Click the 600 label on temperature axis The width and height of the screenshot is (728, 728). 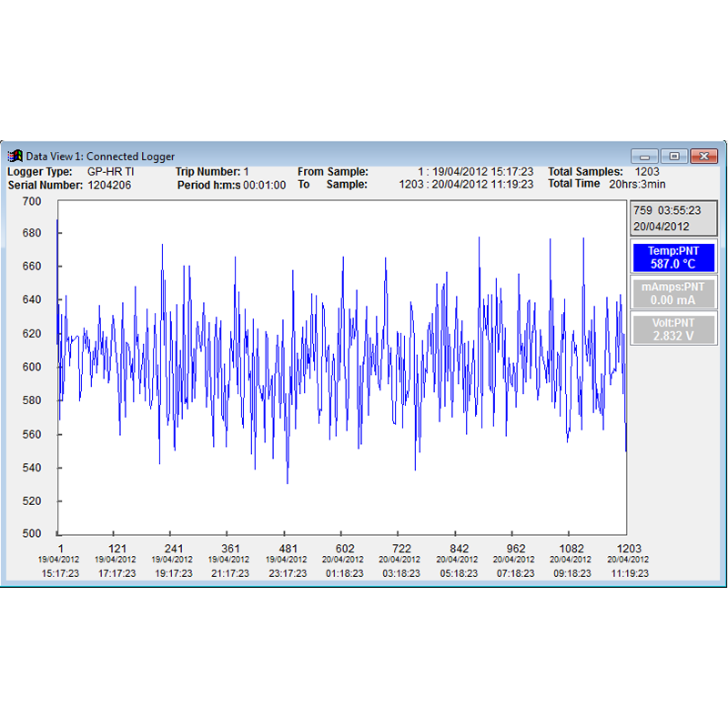32,367
